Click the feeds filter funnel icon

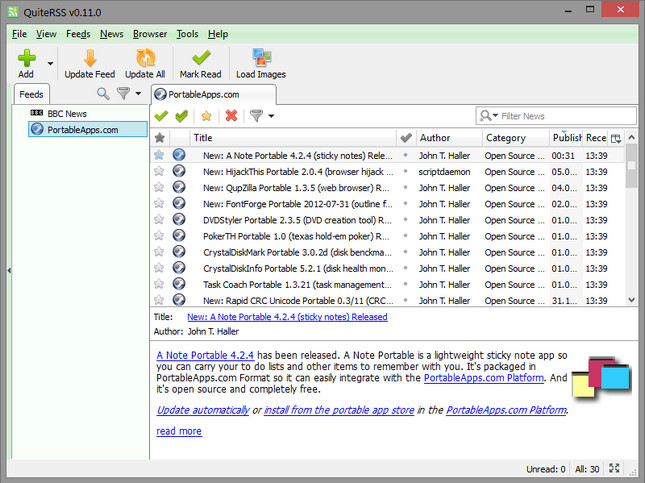pos(123,93)
